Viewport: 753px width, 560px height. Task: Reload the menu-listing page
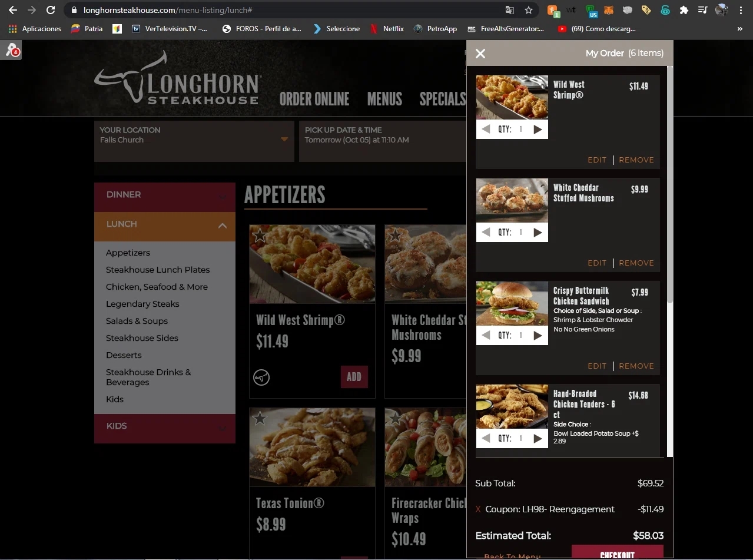click(x=50, y=10)
